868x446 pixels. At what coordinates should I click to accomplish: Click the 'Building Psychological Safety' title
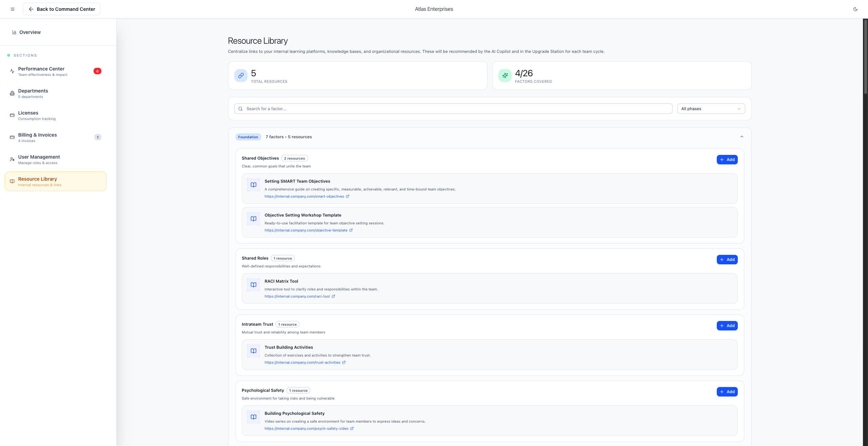click(x=294, y=413)
